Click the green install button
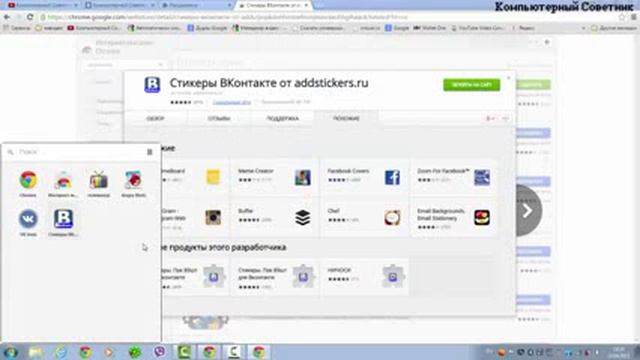 [x=471, y=84]
